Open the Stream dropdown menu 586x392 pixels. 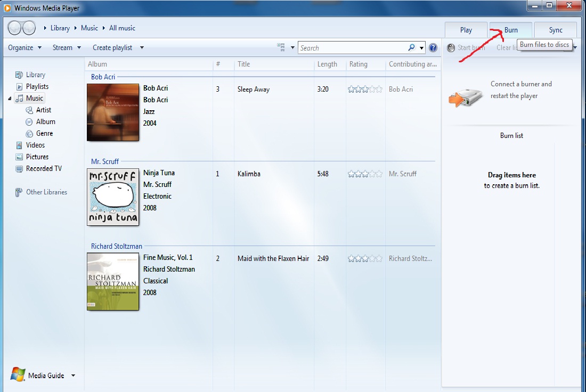click(67, 47)
